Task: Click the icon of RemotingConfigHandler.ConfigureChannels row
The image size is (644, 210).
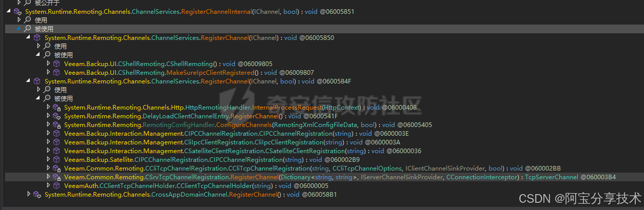Action: [x=56, y=124]
